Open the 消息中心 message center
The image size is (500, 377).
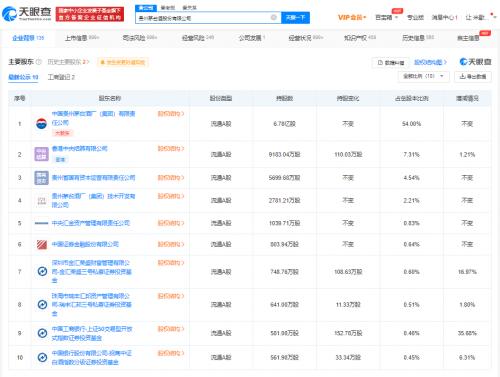tap(445, 17)
